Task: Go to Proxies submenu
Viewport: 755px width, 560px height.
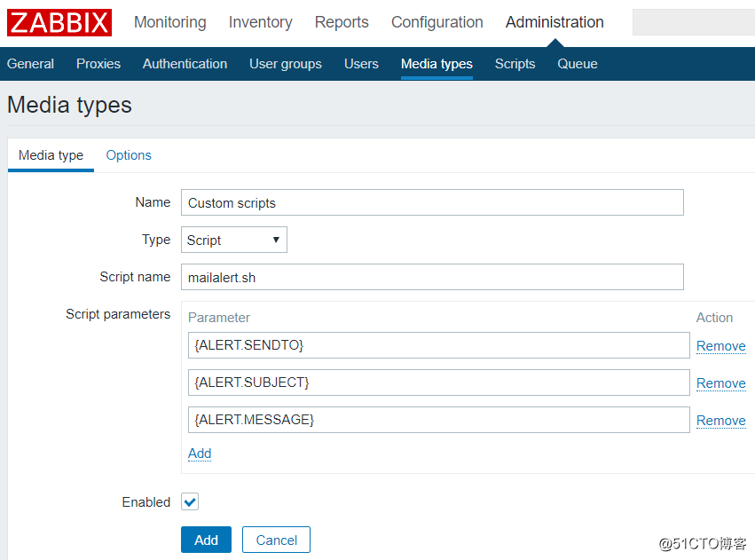Action: click(x=98, y=64)
